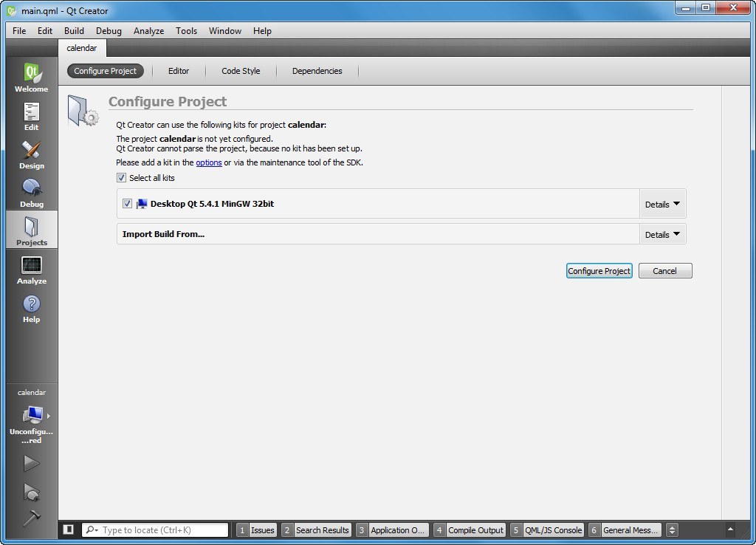Open the Help menu
Viewport: 756px width, 545px height.
click(x=262, y=31)
